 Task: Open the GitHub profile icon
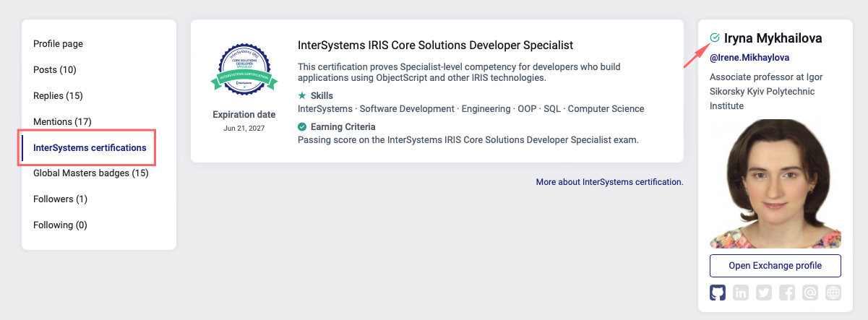pyautogui.click(x=718, y=293)
